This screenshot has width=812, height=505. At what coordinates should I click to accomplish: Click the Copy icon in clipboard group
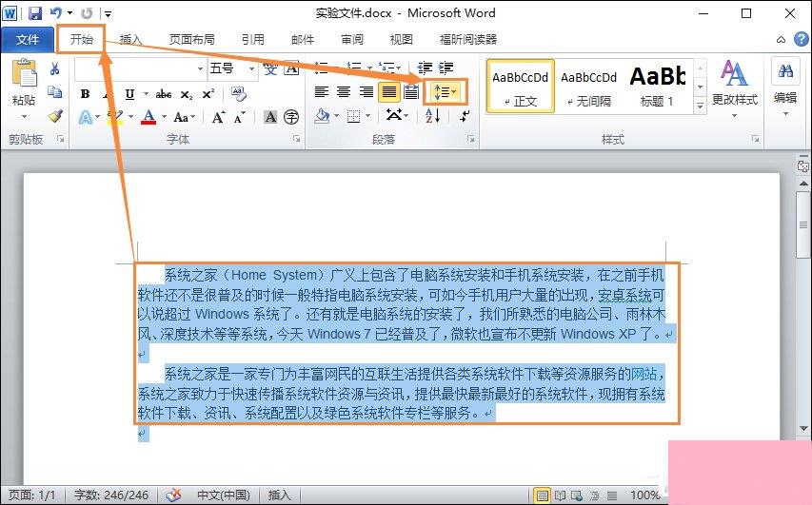point(55,92)
